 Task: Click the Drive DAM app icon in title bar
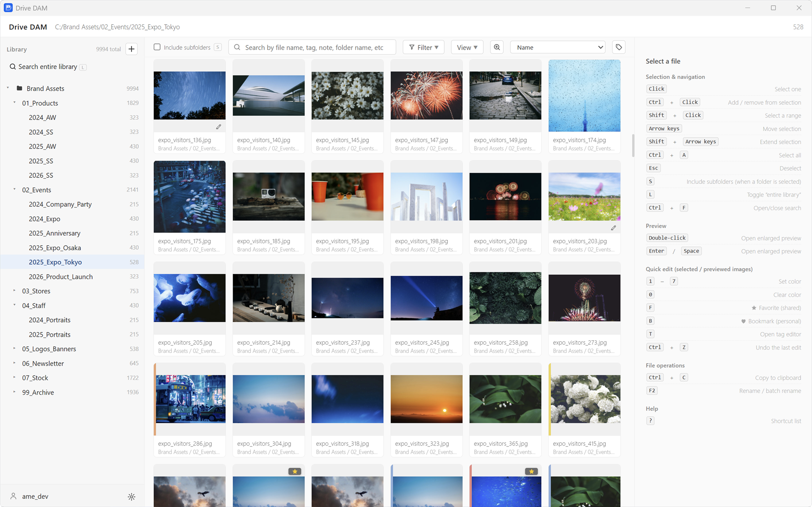click(8, 8)
